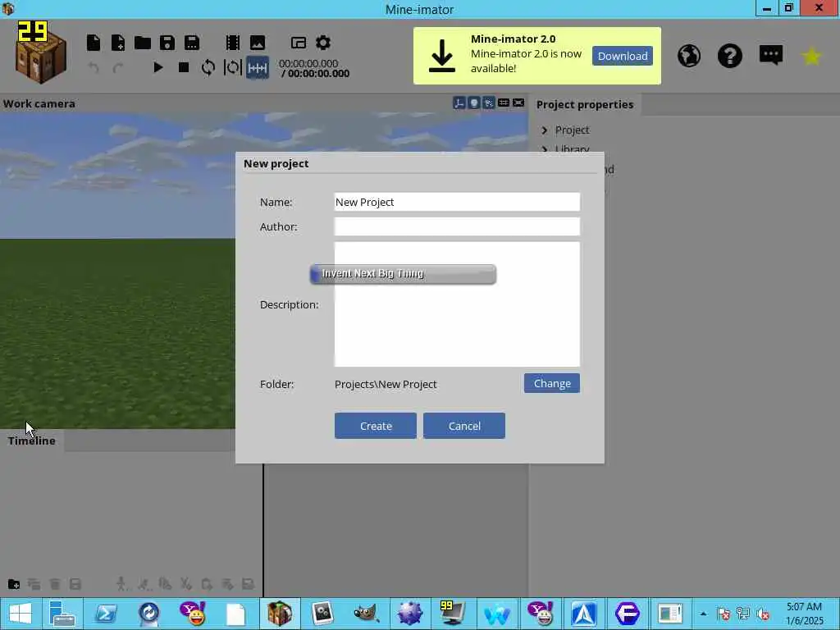Click Download for Mine-imator 2.0
The width and height of the screenshot is (840, 630).
pyautogui.click(x=623, y=56)
